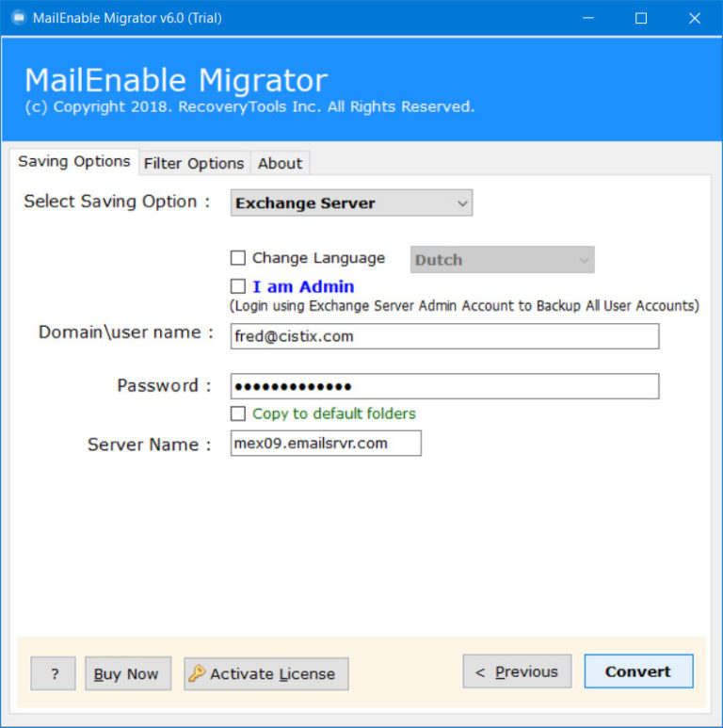The height and width of the screenshot is (728, 723).
Task: Enable the Change Language checkbox
Action: point(238,258)
